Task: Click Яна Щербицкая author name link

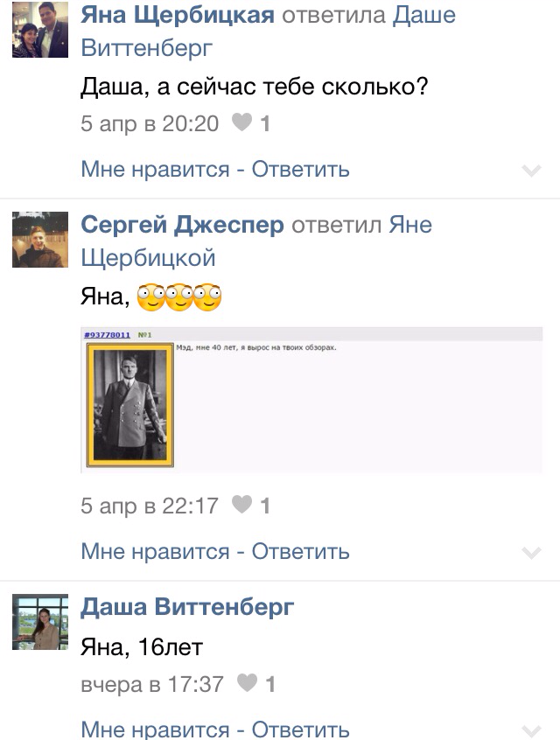Action: click(178, 15)
